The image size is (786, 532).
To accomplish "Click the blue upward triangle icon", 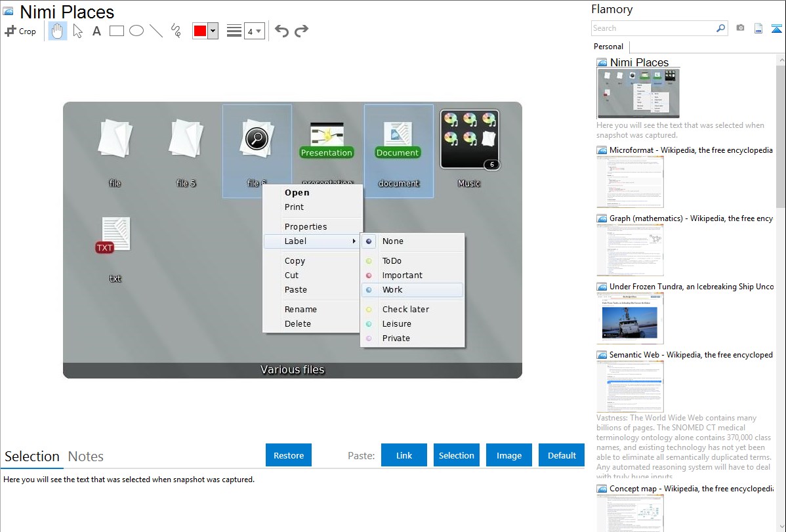I will pos(777,28).
